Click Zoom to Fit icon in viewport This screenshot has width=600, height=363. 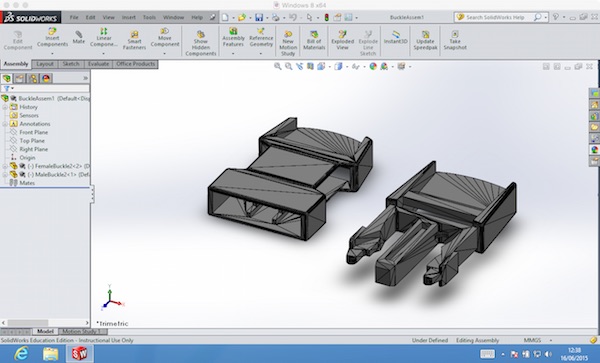click(x=278, y=66)
